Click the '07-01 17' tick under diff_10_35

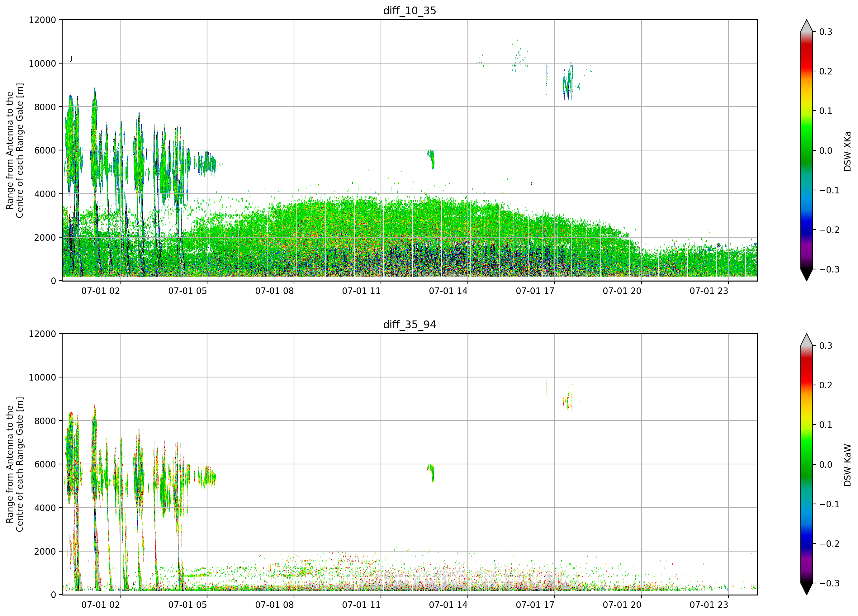click(535, 291)
